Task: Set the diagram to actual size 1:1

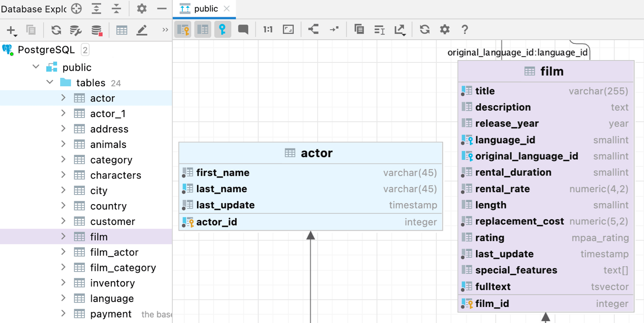Action: 268,30
